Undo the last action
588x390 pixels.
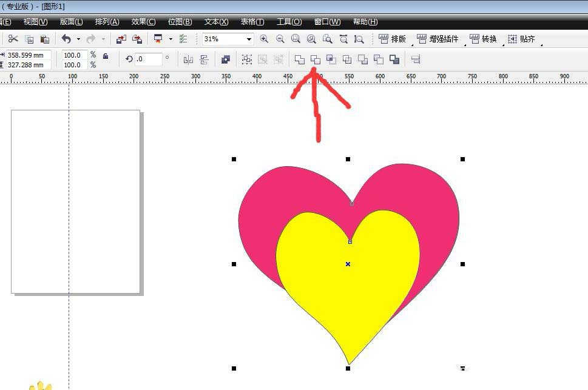66,39
